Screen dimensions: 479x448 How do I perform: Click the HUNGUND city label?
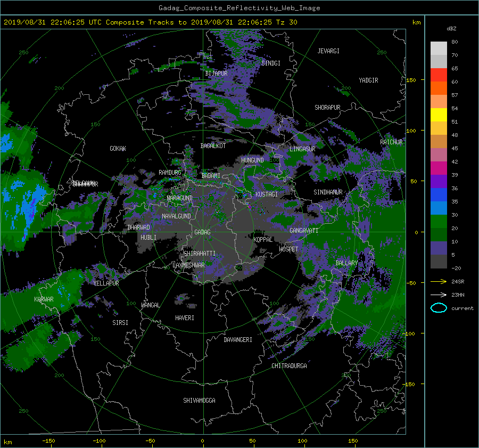coord(252,160)
